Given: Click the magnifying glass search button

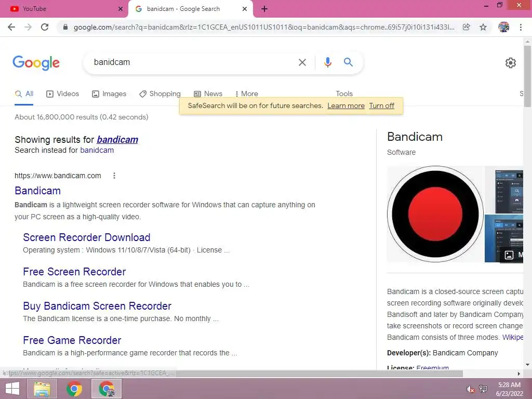Looking at the screenshot, I should click(x=348, y=62).
